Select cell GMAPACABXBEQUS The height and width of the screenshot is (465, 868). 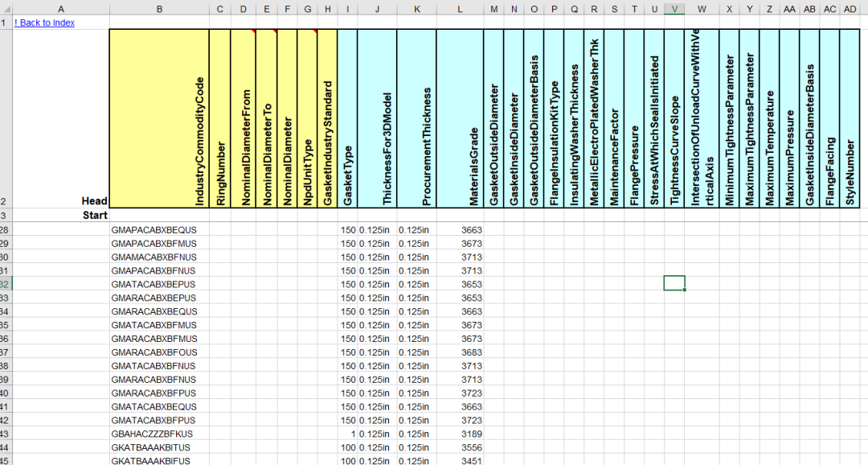pyautogui.click(x=159, y=230)
